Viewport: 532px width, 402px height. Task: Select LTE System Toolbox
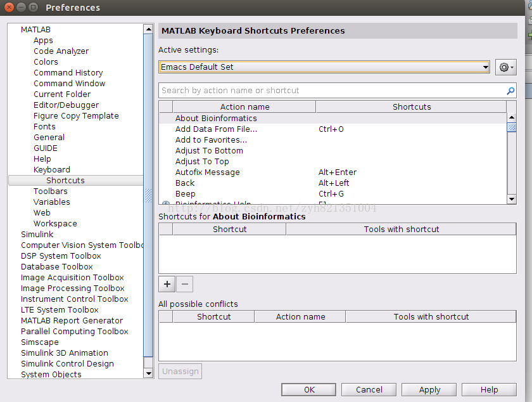tap(60, 309)
